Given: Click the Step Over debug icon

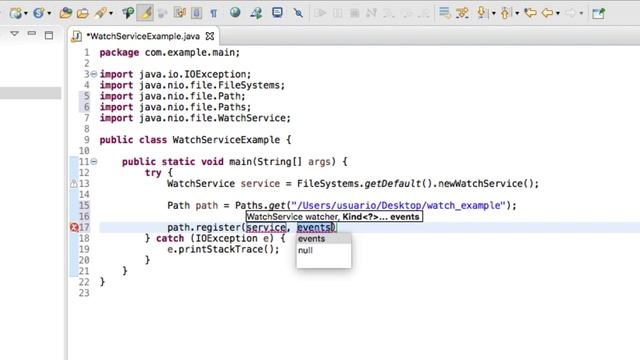Looking at the screenshot, I should (x=407, y=13).
